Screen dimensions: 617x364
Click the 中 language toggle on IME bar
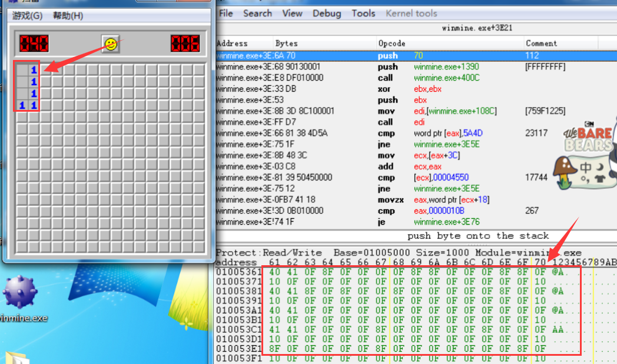[585, 168]
